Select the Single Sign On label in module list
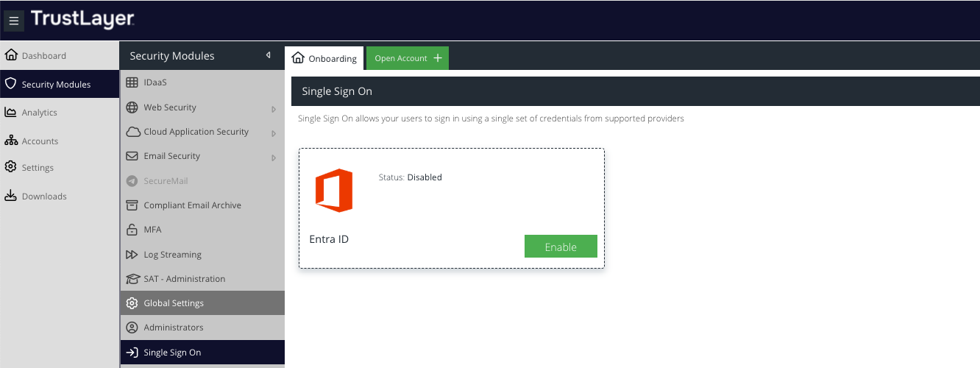 pyautogui.click(x=172, y=353)
